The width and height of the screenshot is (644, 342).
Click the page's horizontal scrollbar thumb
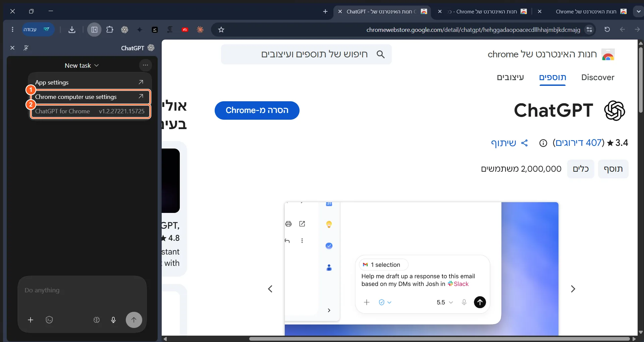439,339
